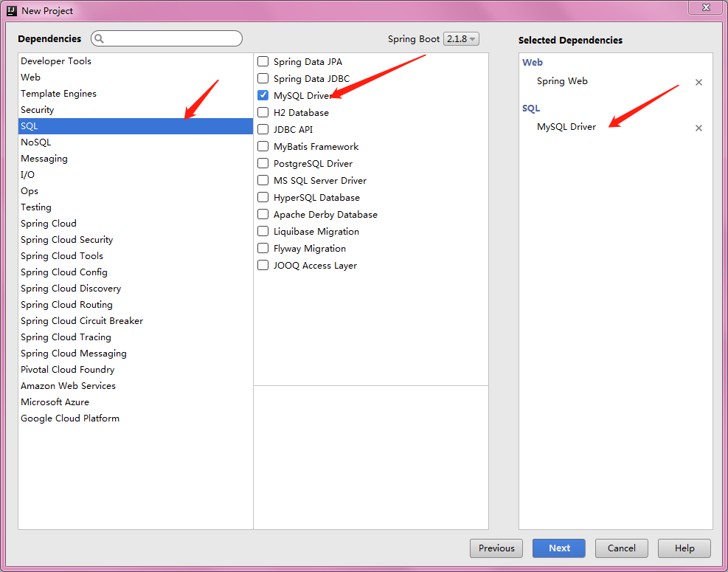The height and width of the screenshot is (572, 728).
Task: Enable the Spring Data JPA checkbox
Action: pos(263,61)
